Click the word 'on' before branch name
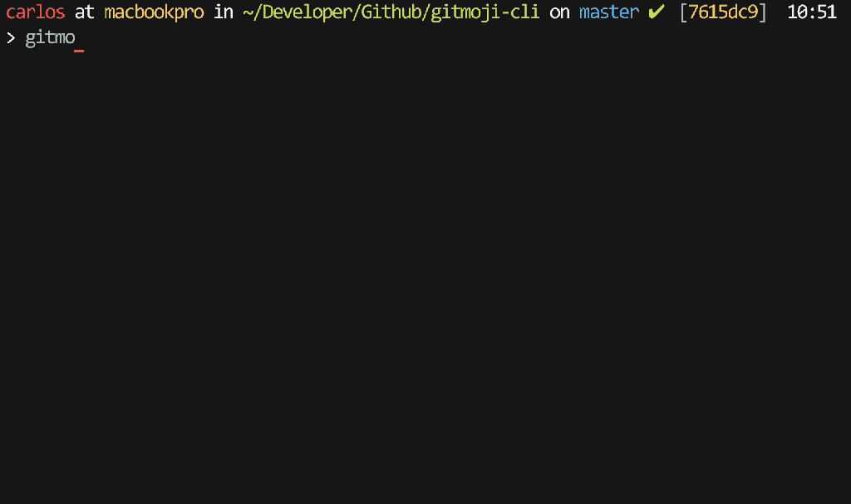Image resolution: width=851 pixels, height=504 pixels. point(558,12)
